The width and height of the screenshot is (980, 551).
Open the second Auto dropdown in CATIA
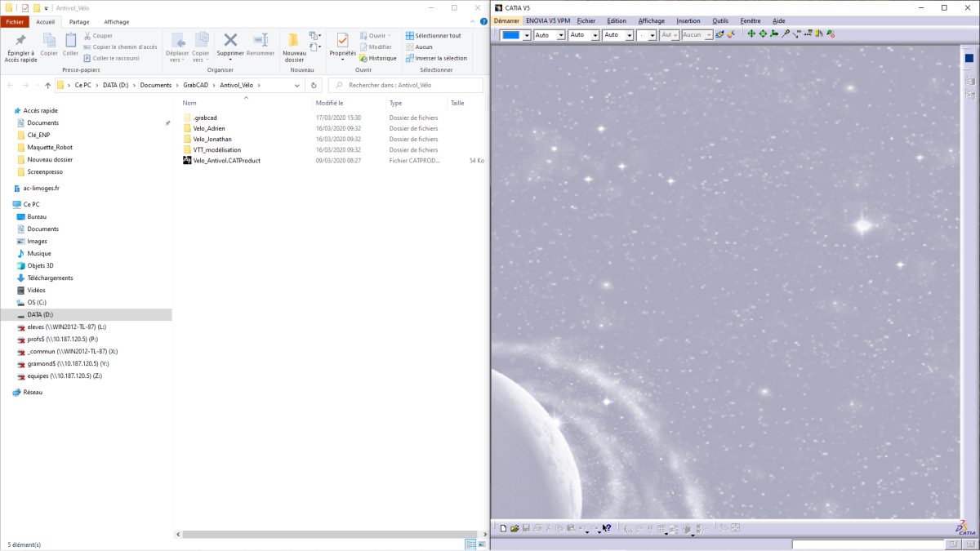pos(595,35)
